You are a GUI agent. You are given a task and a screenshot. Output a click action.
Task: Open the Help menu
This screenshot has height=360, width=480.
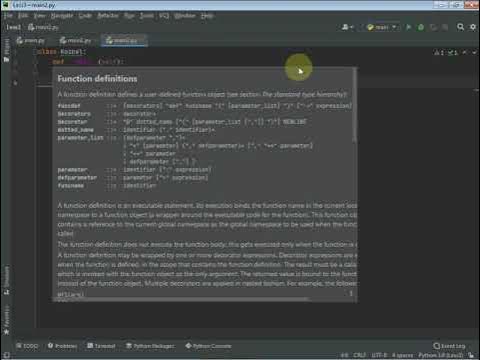pyautogui.click(x=207, y=16)
